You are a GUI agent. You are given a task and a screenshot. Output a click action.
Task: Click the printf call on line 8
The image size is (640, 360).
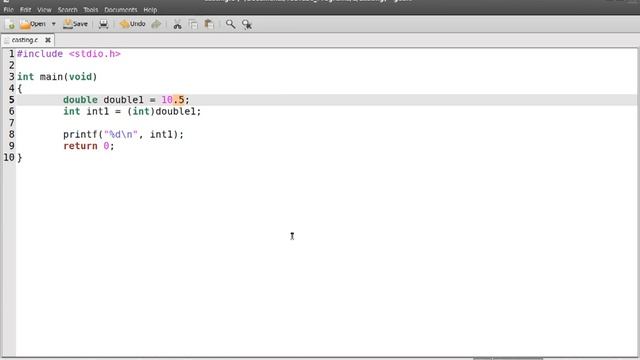123,135
